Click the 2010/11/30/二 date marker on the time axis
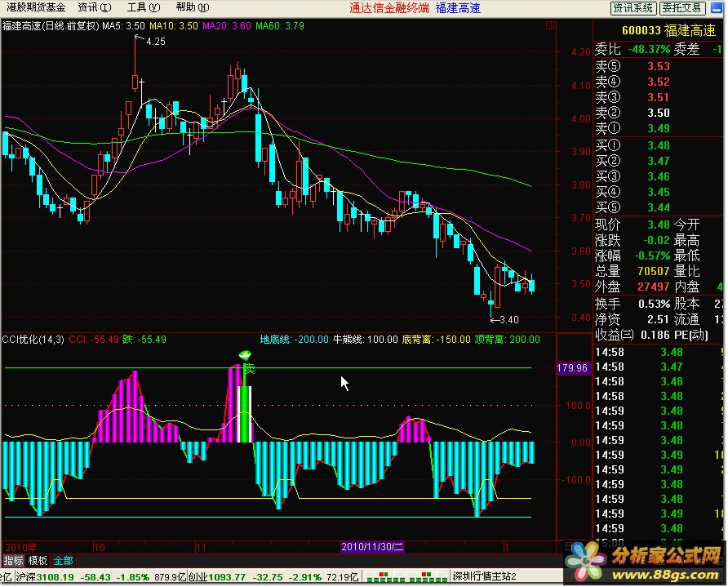 [372, 547]
